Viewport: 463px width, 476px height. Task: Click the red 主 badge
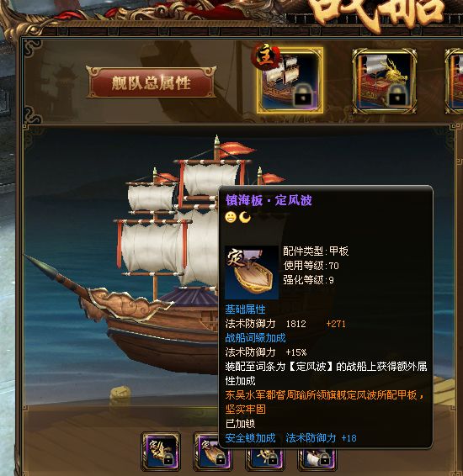click(x=265, y=56)
